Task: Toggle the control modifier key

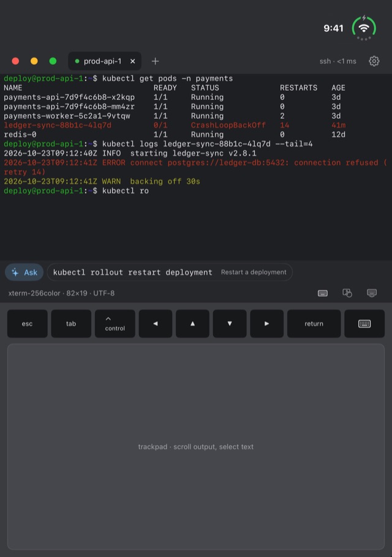Action: (x=115, y=324)
